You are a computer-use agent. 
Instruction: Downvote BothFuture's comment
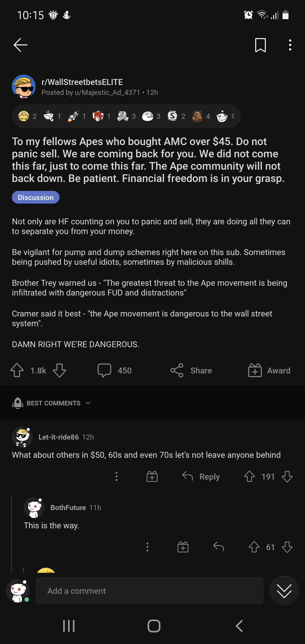[x=287, y=547]
